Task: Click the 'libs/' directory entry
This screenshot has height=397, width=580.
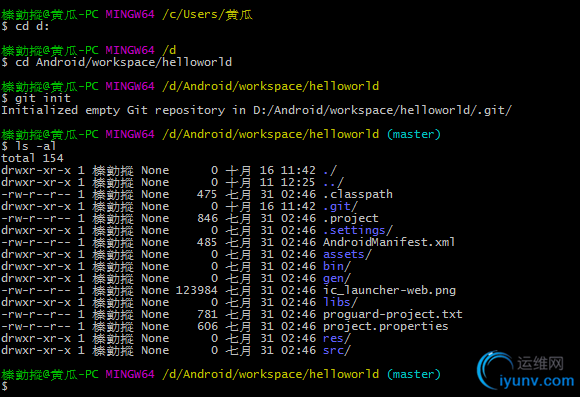Action: 340,302
